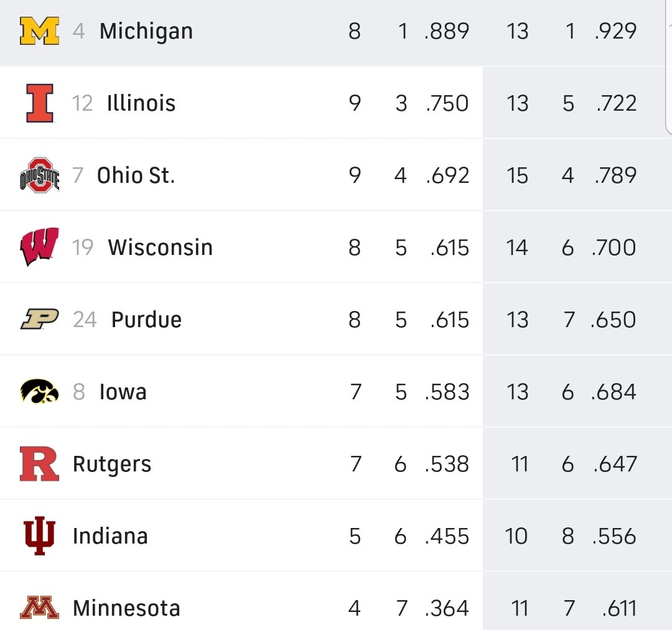Open the Rutgers team page

(112, 465)
